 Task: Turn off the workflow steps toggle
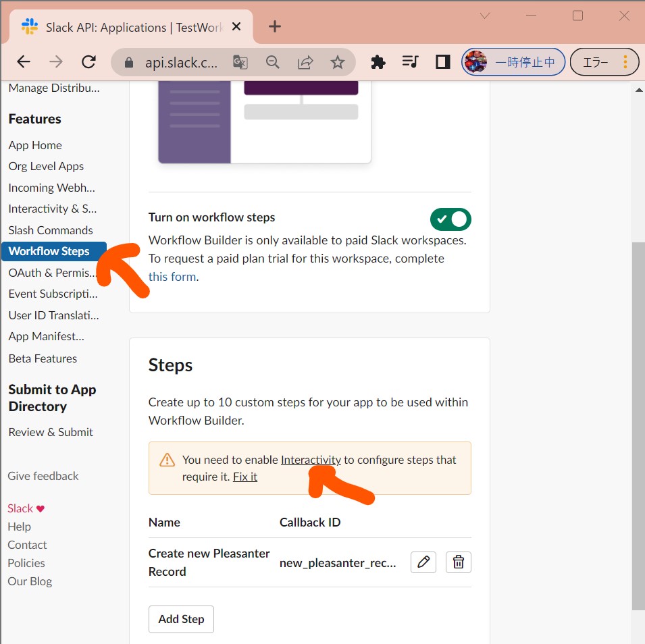pyautogui.click(x=450, y=219)
